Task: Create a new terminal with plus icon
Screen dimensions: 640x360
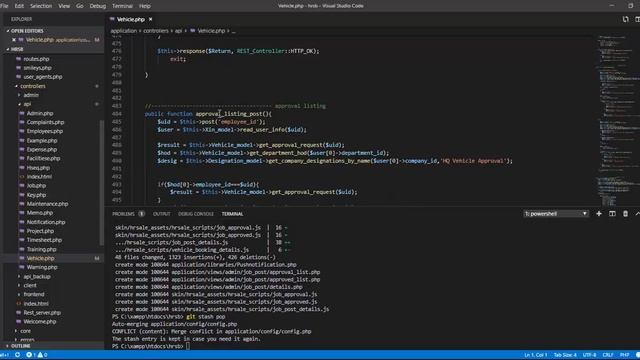Action: 599,214
